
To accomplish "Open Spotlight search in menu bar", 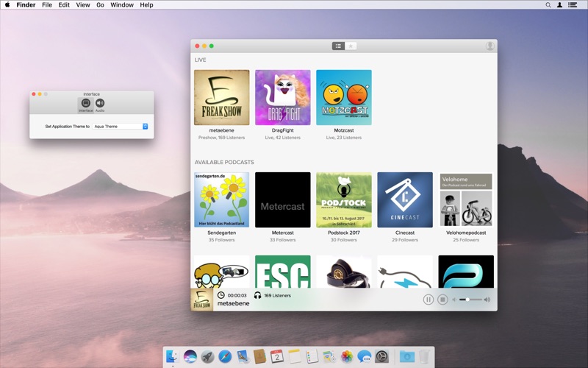I will (x=548, y=4).
